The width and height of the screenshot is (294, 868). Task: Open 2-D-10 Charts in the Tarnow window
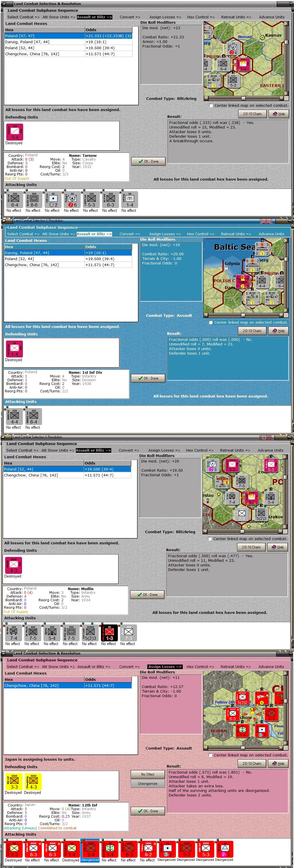253,114
